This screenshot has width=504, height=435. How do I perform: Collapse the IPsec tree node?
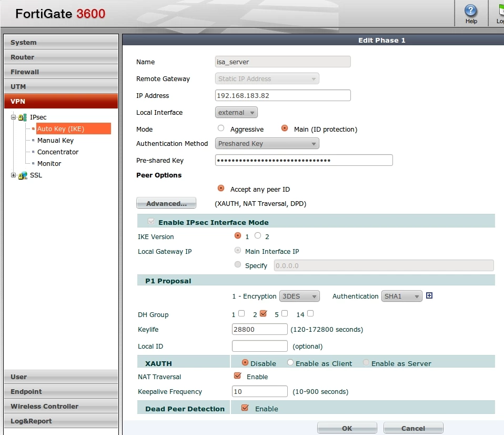pos(13,117)
